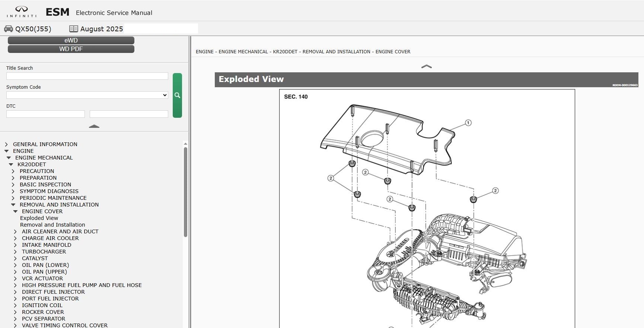This screenshot has width=644, height=328.
Task: Click the book icon beside August 2025
Action: tap(74, 29)
